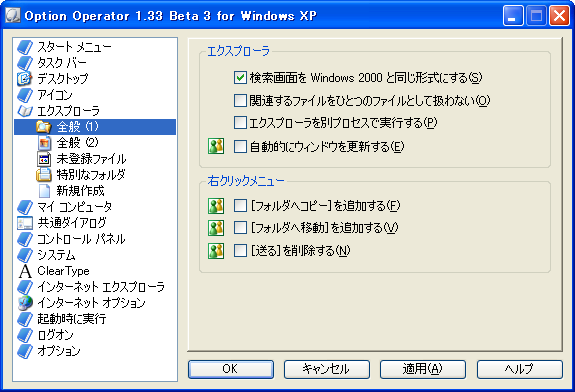
Task: Click user icon beside 自動的にウィンドウを更新する
Action: pyautogui.click(x=216, y=146)
